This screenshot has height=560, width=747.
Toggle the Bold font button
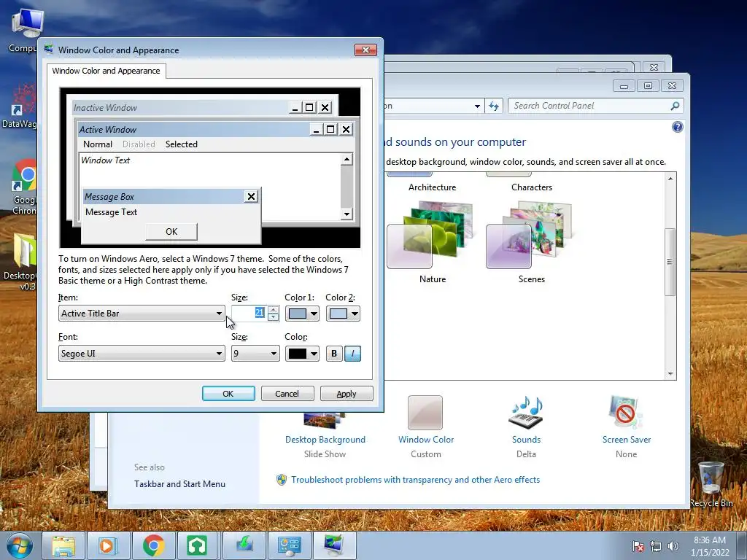point(334,354)
